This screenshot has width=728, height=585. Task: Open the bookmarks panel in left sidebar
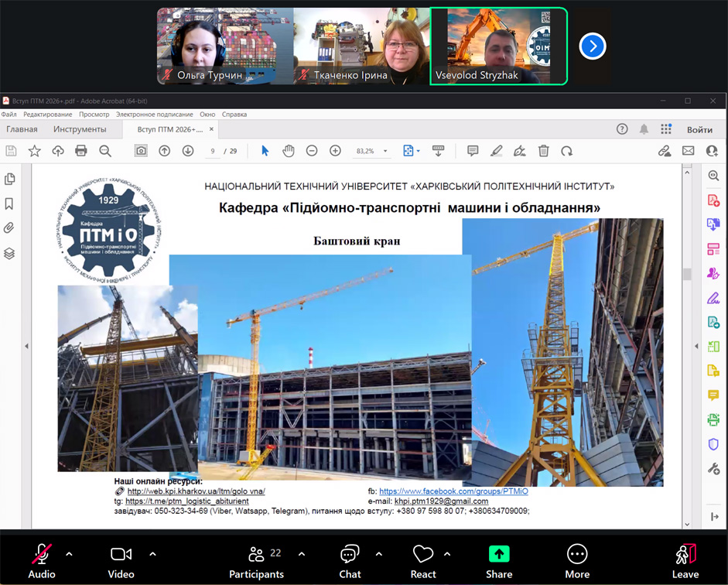pos(9,204)
